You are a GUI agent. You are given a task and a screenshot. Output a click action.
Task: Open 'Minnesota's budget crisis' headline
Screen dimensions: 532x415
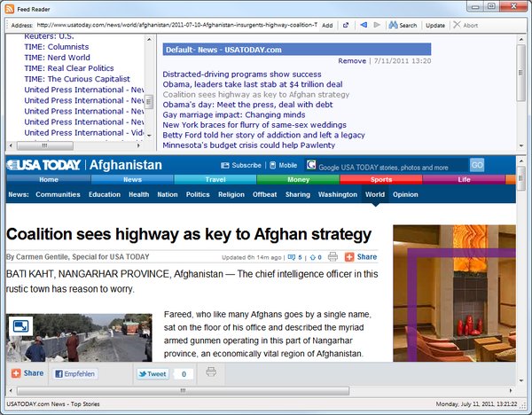click(248, 145)
